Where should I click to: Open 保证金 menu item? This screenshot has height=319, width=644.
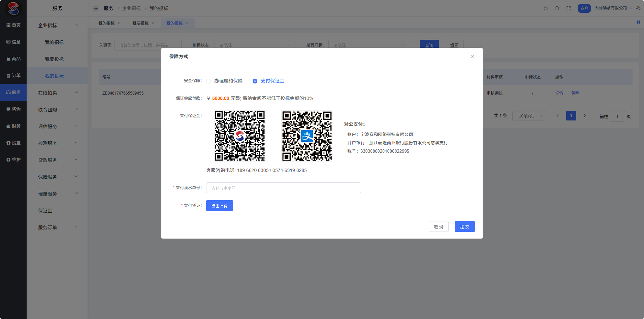click(45, 210)
